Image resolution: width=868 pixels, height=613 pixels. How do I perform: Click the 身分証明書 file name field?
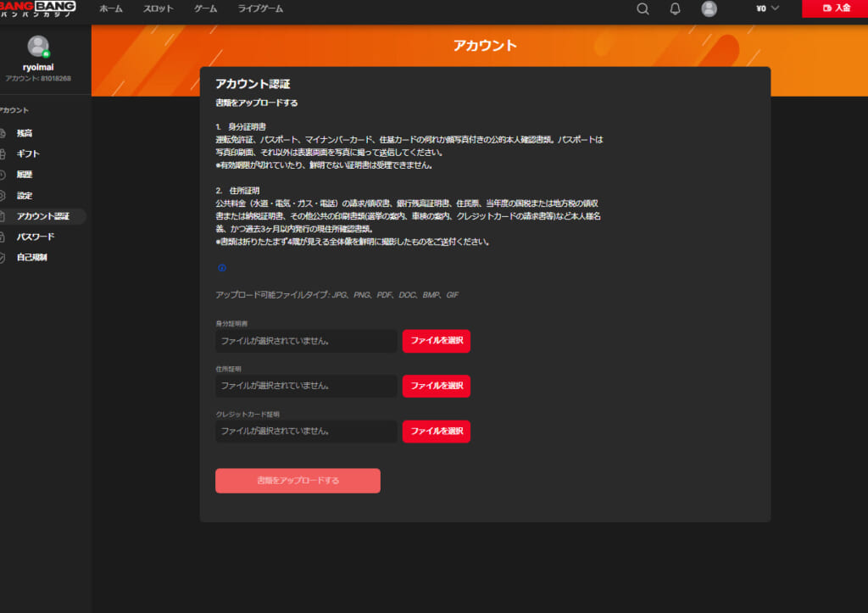306,341
